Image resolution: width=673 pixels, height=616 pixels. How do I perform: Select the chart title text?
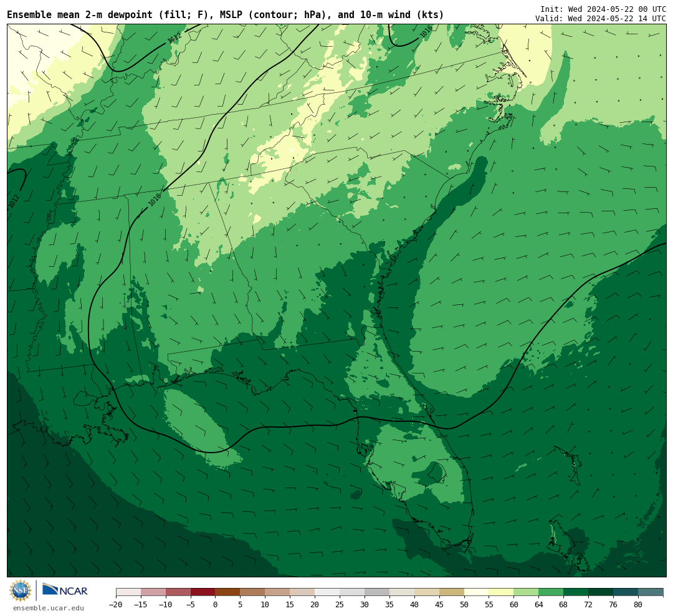[226, 14]
